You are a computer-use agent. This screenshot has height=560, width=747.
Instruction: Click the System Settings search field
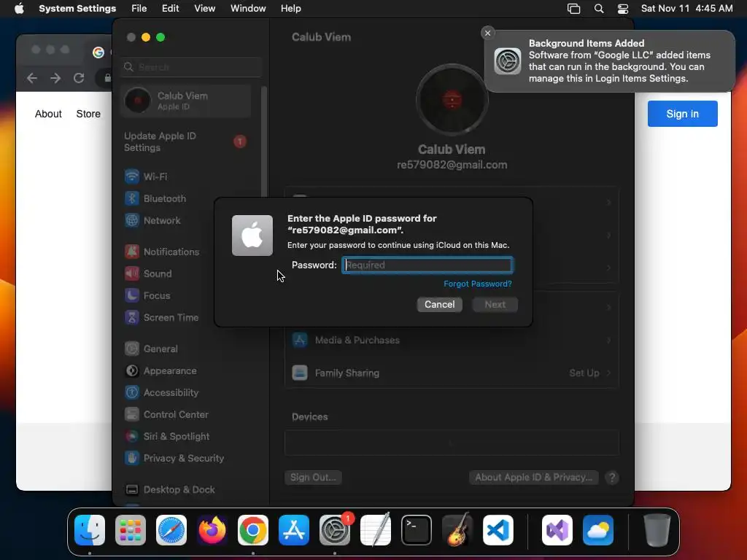coord(192,67)
